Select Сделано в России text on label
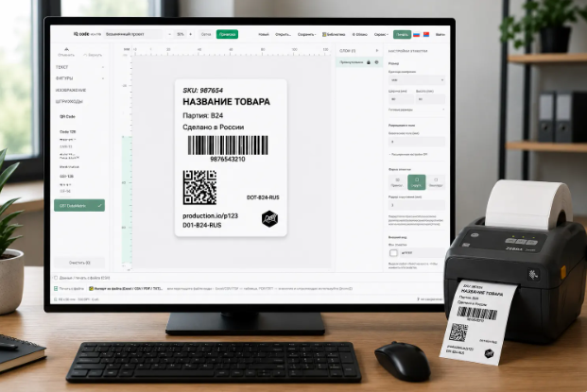587x392 pixels. 213,128
